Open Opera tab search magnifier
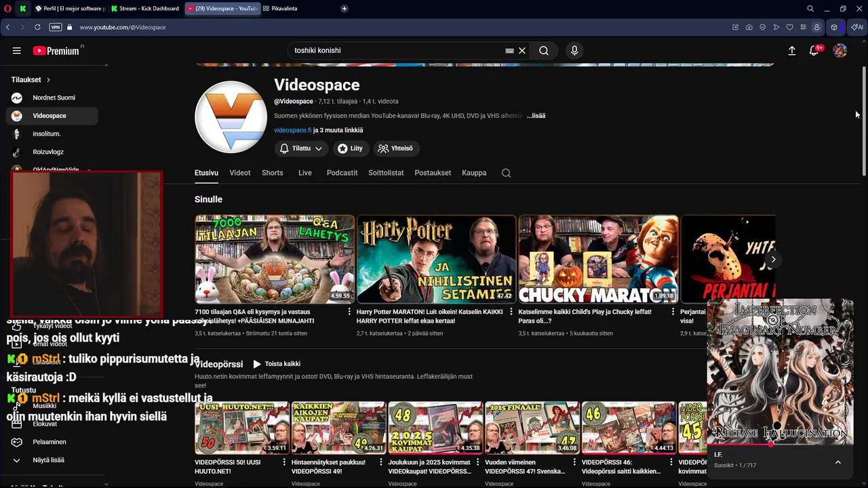868x488 pixels. (810, 9)
